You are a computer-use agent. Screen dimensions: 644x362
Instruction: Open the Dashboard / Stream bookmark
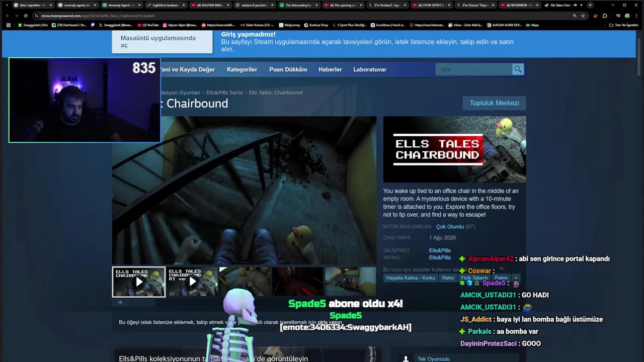click(x=69, y=25)
